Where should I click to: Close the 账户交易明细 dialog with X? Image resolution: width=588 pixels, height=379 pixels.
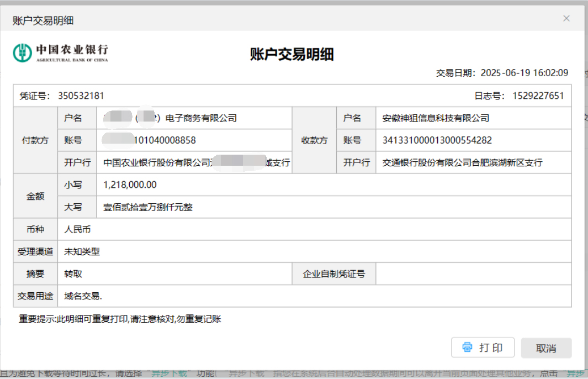pos(566,19)
